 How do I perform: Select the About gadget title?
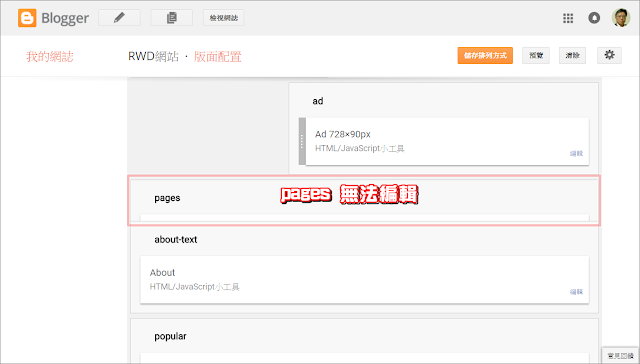(162, 273)
